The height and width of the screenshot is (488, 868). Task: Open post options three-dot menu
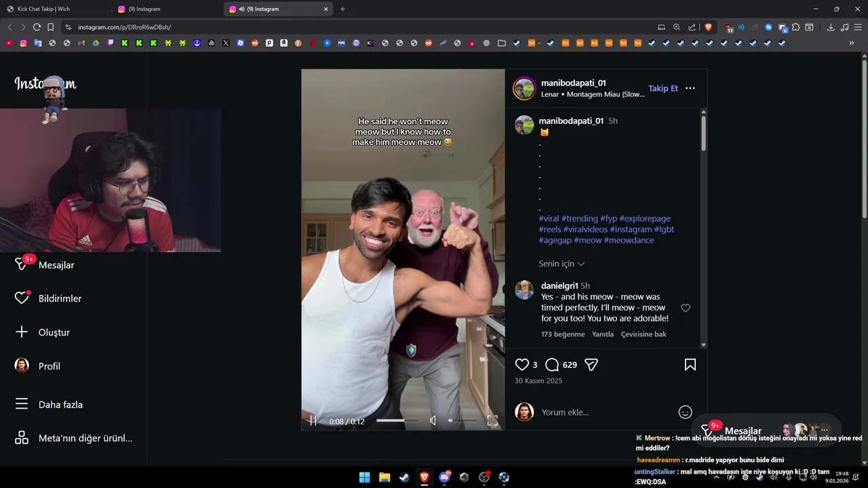pos(690,88)
